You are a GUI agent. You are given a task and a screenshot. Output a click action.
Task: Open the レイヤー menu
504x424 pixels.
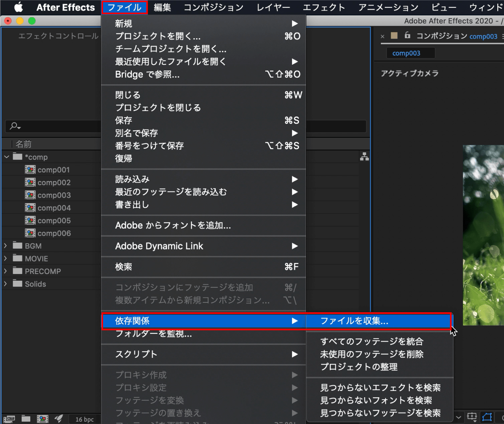[273, 7]
